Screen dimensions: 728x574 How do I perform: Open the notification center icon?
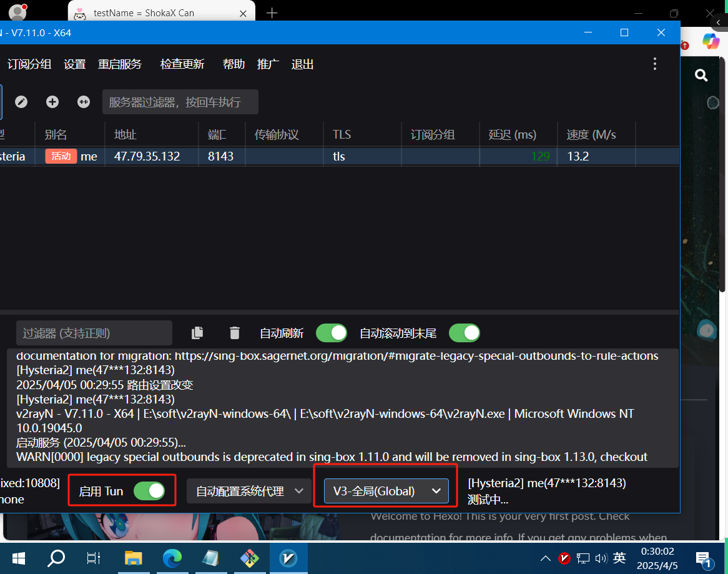click(x=704, y=558)
